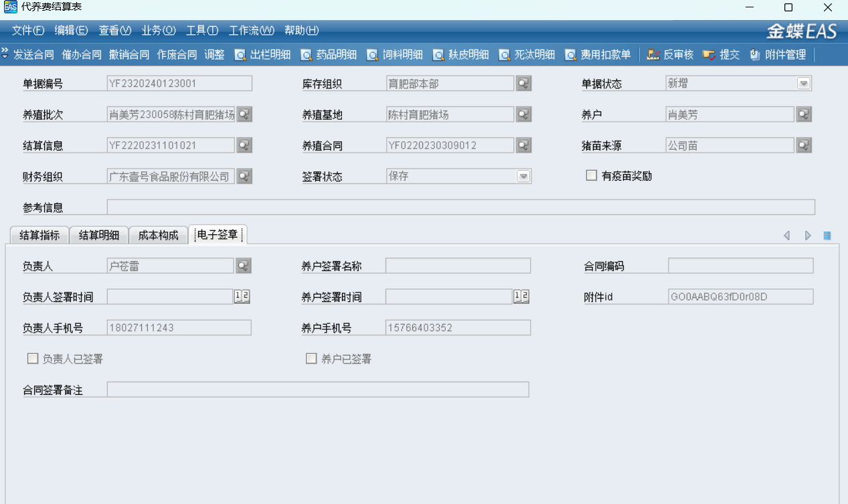This screenshot has width=848, height=504.
Task: Expand the hidden toolbar items chevron
Action: (x=5, y=54)
